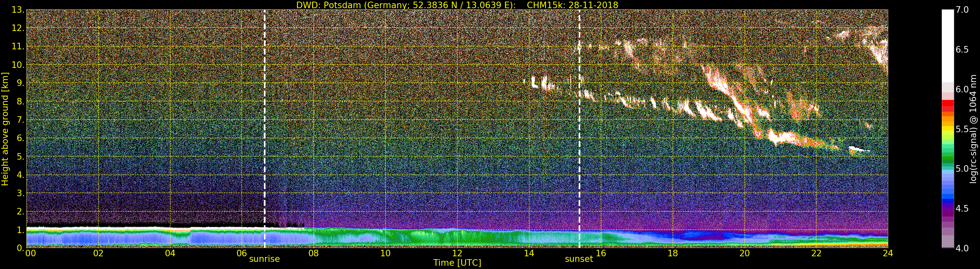Image resolution: width=980 pixels, height=269 pixels.
Task: Click the 'Height above ground [km]' axis label
Action: pyautogui.click(x=5, y=129)
